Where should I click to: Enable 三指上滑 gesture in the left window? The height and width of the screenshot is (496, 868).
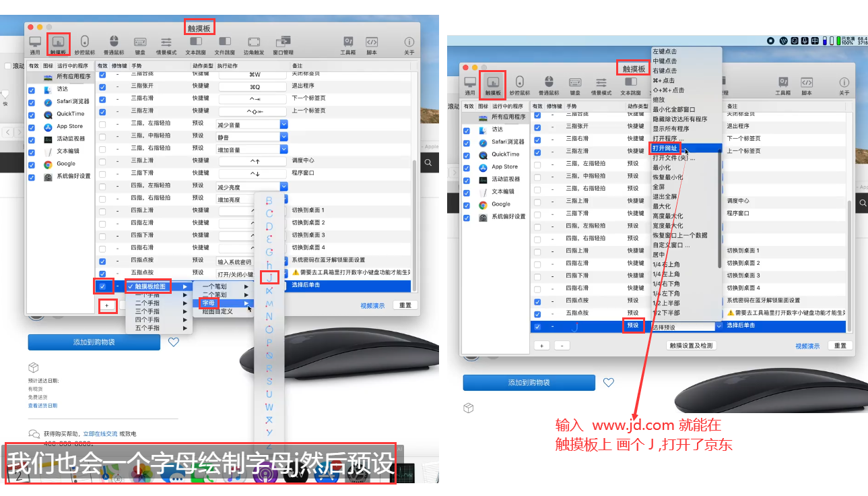click(x=102, y=162)
